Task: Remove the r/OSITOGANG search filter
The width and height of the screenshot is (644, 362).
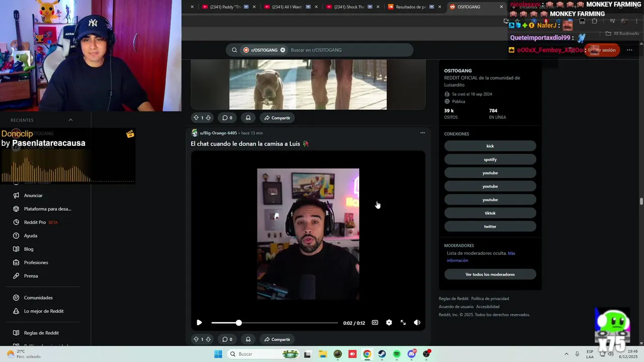Action: pos(283,50)
